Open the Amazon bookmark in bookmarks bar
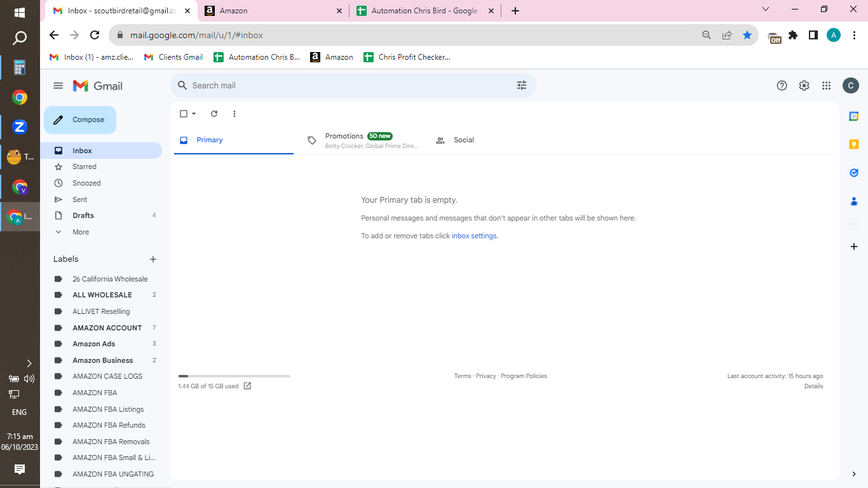Screen dimensions: 868x488 [332, 57]
